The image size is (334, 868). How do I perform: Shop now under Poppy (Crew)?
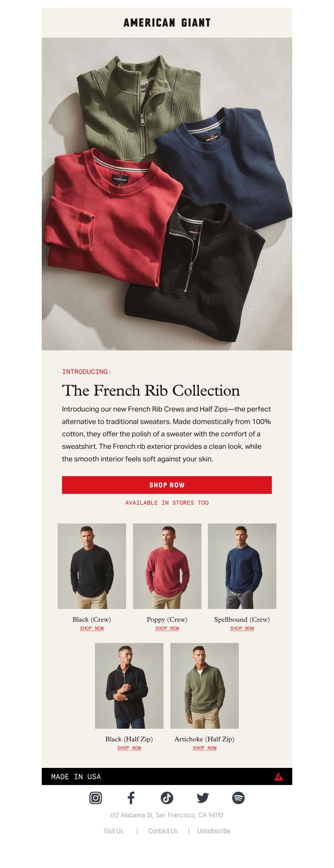click(167, 628)
